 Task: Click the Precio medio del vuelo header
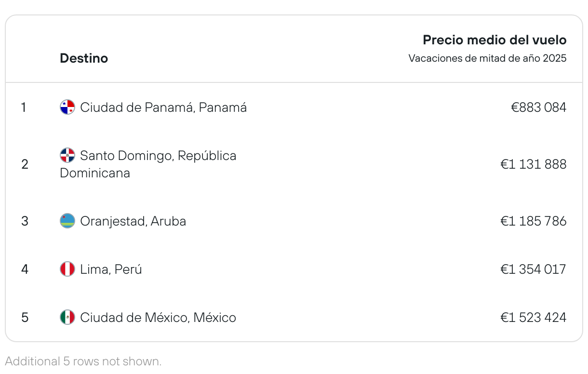tap(494, 40)
